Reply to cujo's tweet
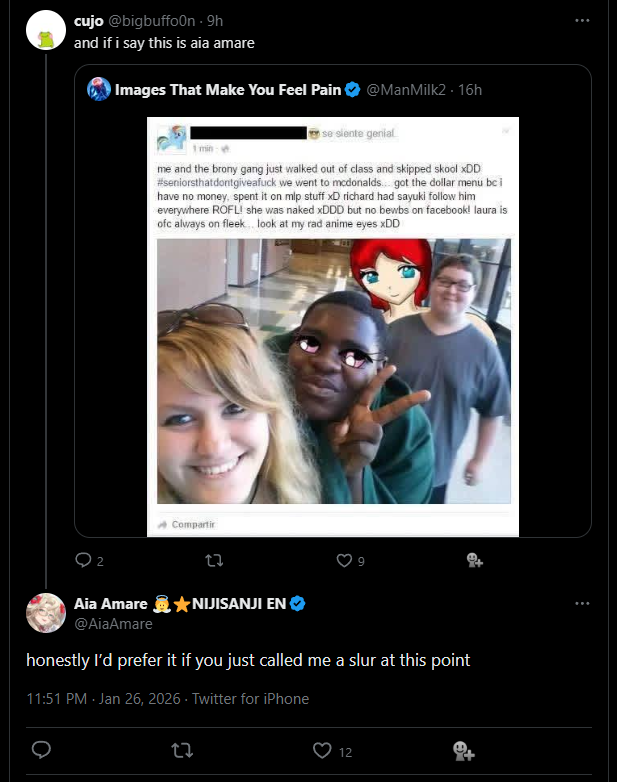This screenshot has height=782, width=617. (83, 561)
